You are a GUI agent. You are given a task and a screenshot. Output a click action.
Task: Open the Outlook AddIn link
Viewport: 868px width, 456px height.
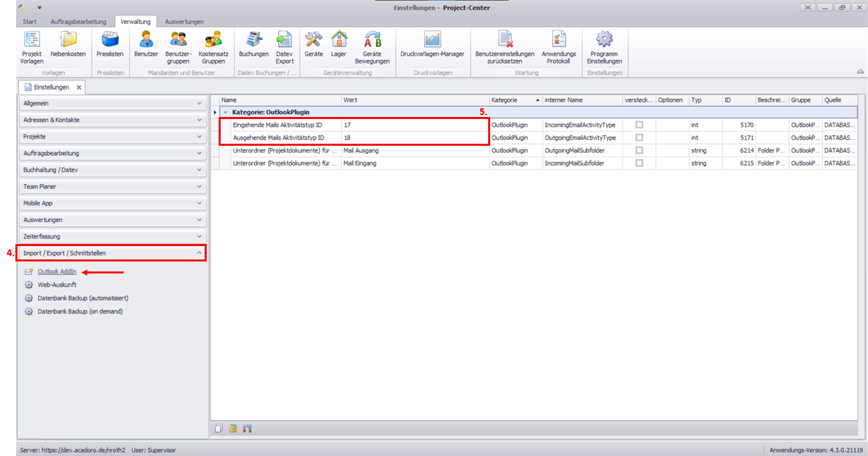pos(57,271)
